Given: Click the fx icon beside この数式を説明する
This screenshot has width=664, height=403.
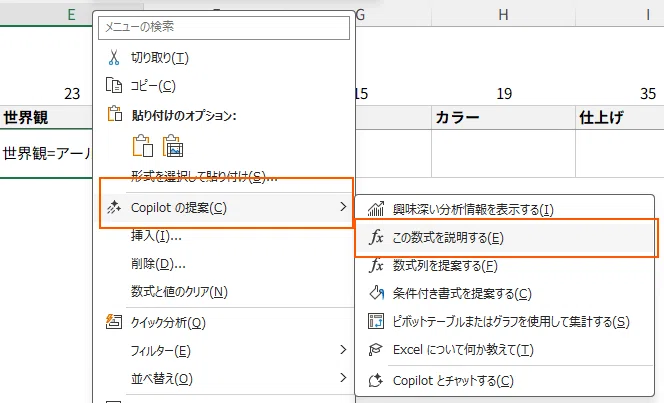Looking at the screenshot, I should pyautogui.click(x=376, y=237).
